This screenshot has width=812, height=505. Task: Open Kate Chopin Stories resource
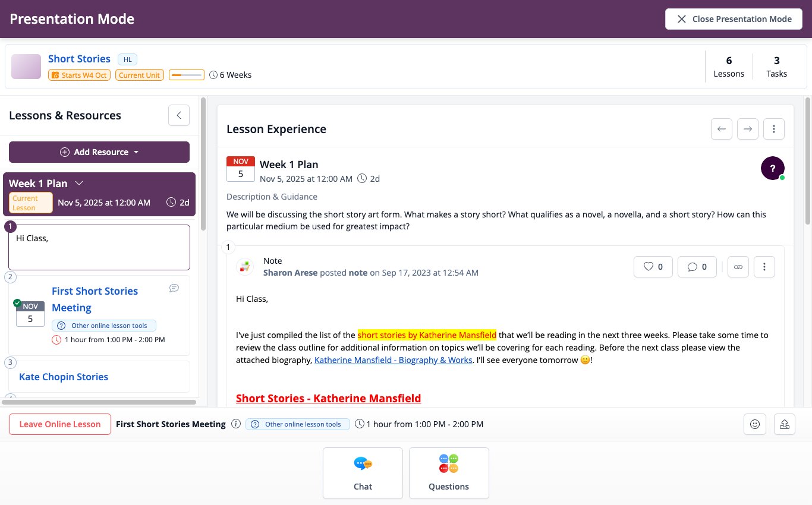[x=64, y=377]
